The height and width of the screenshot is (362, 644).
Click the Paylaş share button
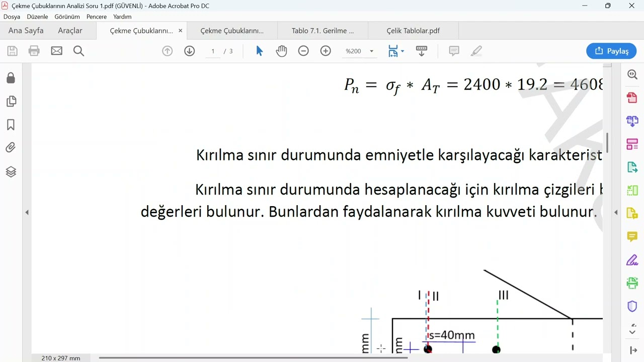[x=611, y=51]
